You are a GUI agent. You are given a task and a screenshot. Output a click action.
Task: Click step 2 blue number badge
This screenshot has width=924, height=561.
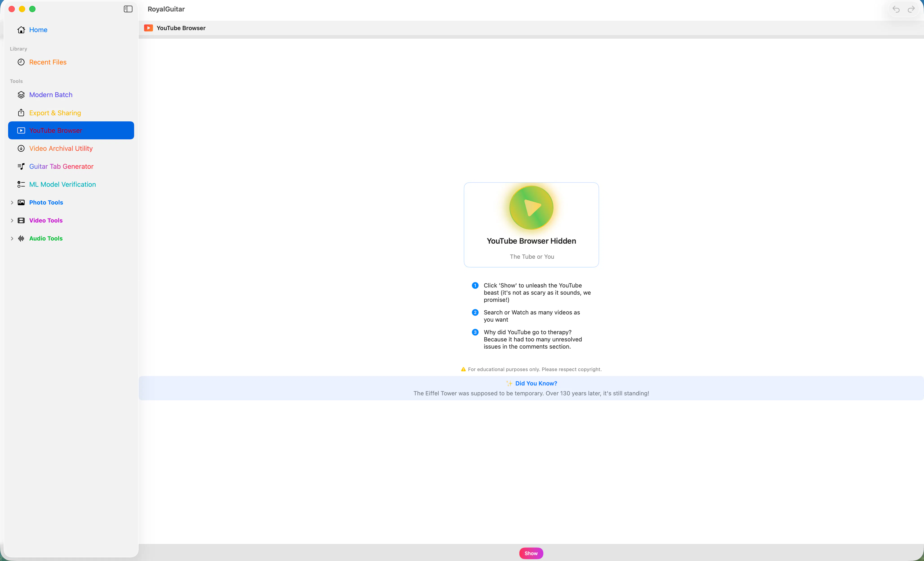point(475,313)
